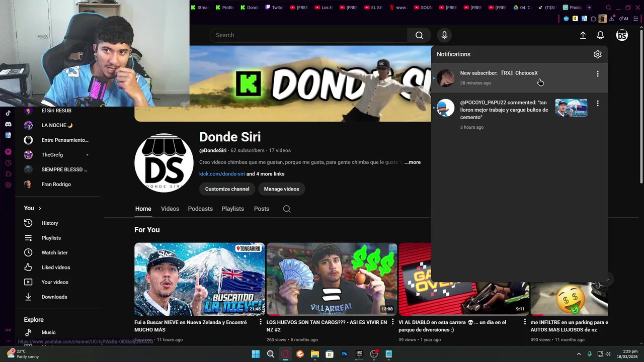Click TikTok icon in Opera sidebar
The image size is (644, 362).
[x=8, y=113]
